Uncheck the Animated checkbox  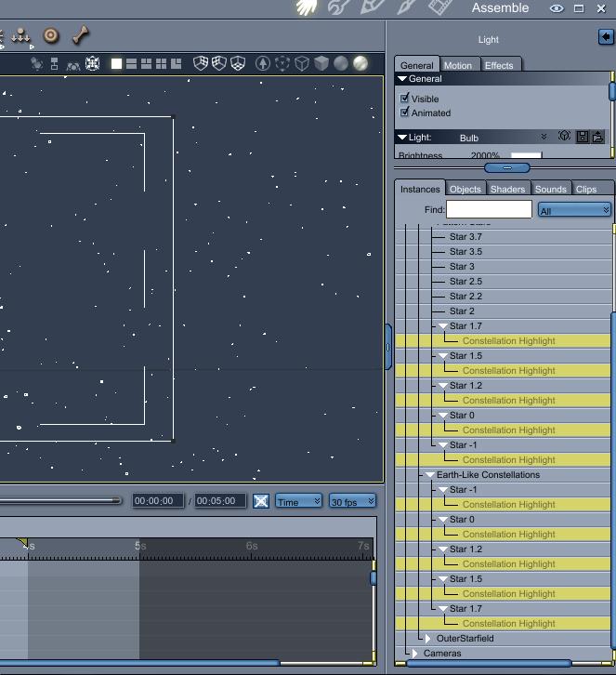(x=404, y=112)
